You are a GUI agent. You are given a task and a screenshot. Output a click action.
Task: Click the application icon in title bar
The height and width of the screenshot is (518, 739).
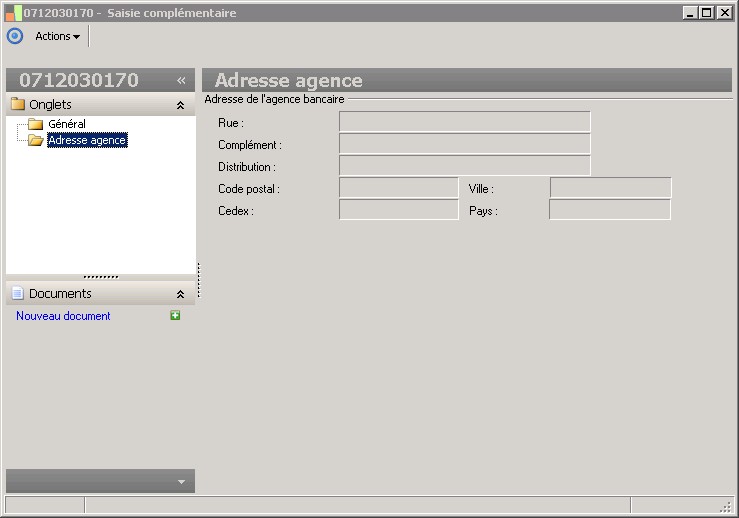coord(14,13)
